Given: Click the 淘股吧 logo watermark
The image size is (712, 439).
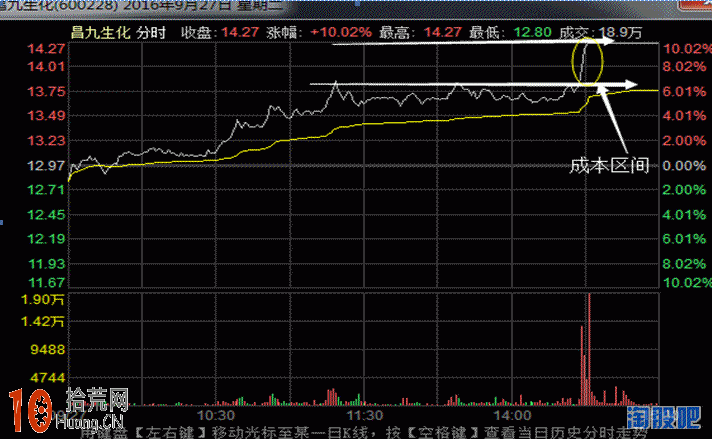Looking at the screenshot, I should (678, 417).
